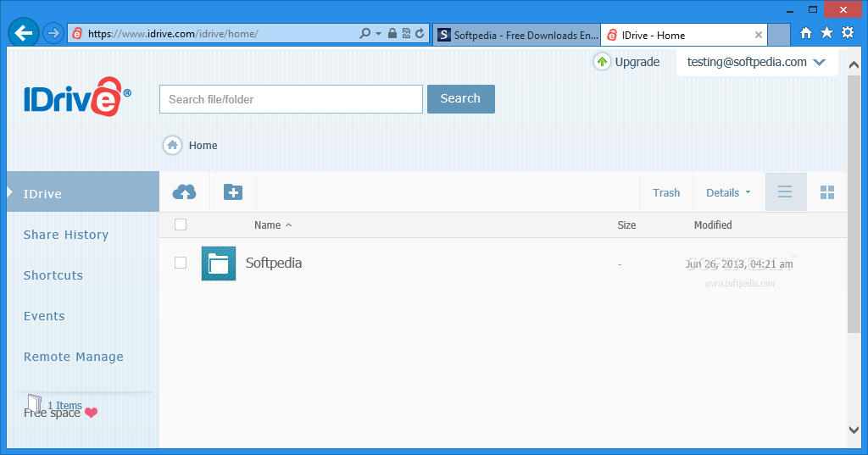Open a new browser tab
The width and height of the screenshot is (868, 455).
tap(779, 35)
